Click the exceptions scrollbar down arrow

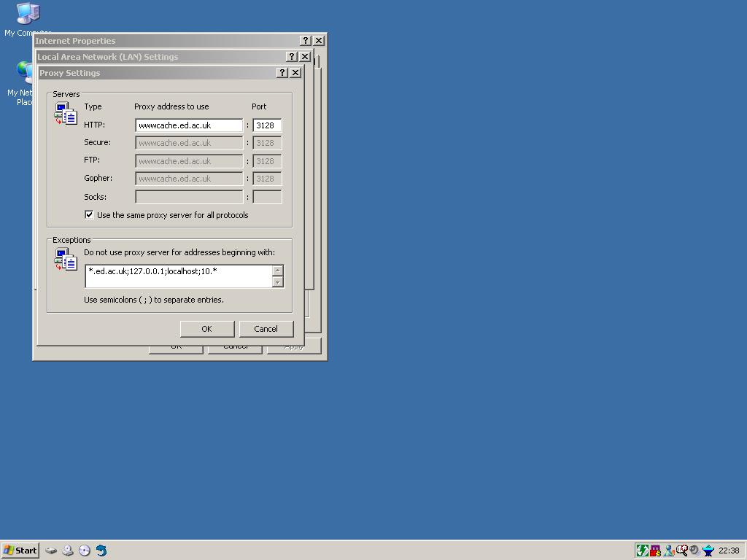pyautogui.click(x=278, y=282)
